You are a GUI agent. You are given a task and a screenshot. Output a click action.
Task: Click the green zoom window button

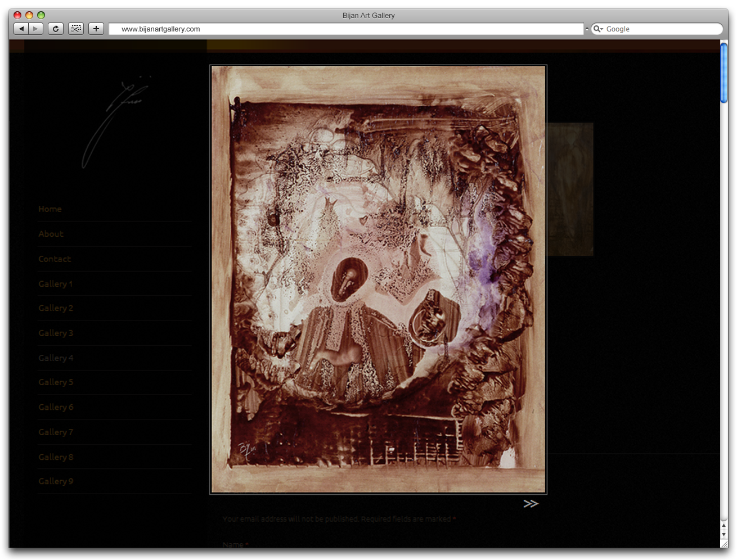(41, 15)
